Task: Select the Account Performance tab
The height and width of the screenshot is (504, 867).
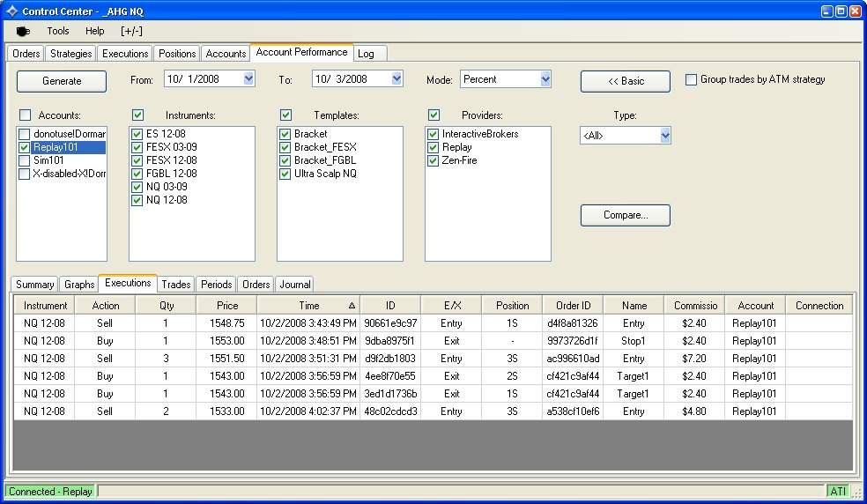Action: tap(301, 52)
